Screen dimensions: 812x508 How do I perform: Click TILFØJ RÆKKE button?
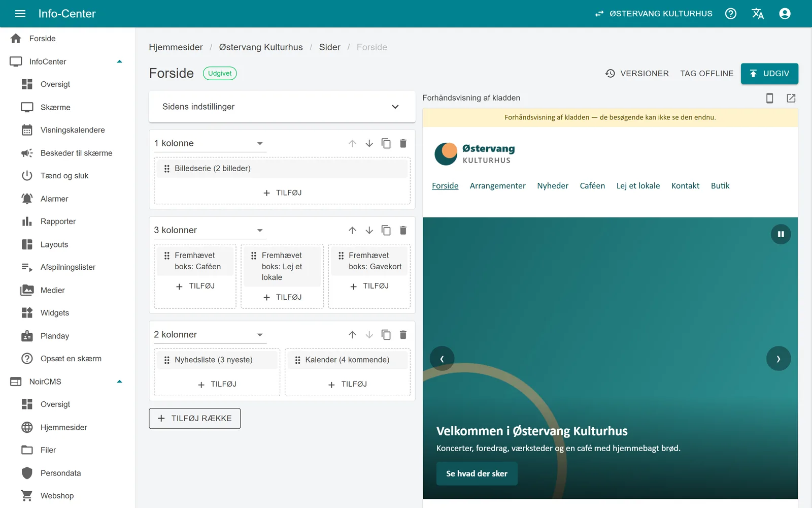coord(195,419)
